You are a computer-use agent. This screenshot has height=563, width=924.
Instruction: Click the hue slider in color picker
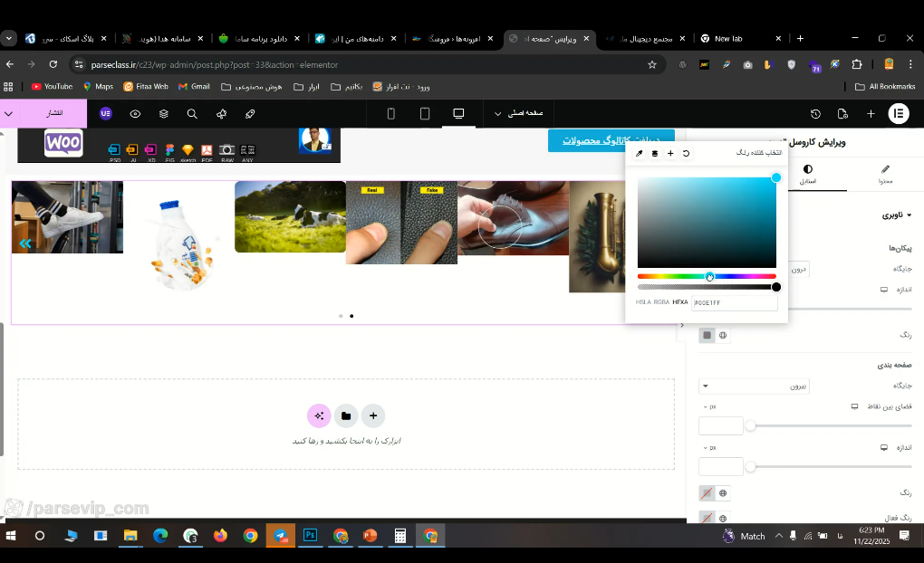point(707,276)
